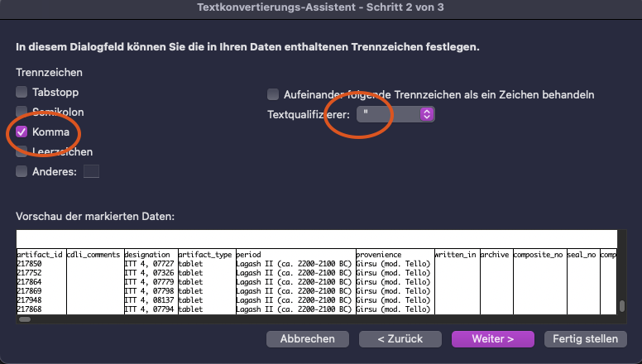Click the preview cell ITT 4, 07326
Image resolution: width=642 pixels, height=364 pixels.
pyautogui.click(x=150, y=273)
